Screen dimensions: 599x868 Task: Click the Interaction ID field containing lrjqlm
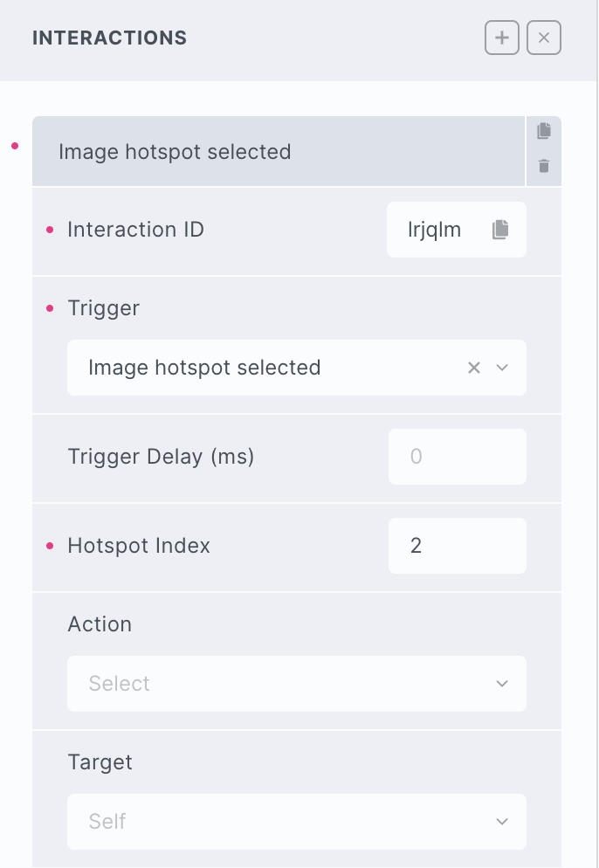435,230
